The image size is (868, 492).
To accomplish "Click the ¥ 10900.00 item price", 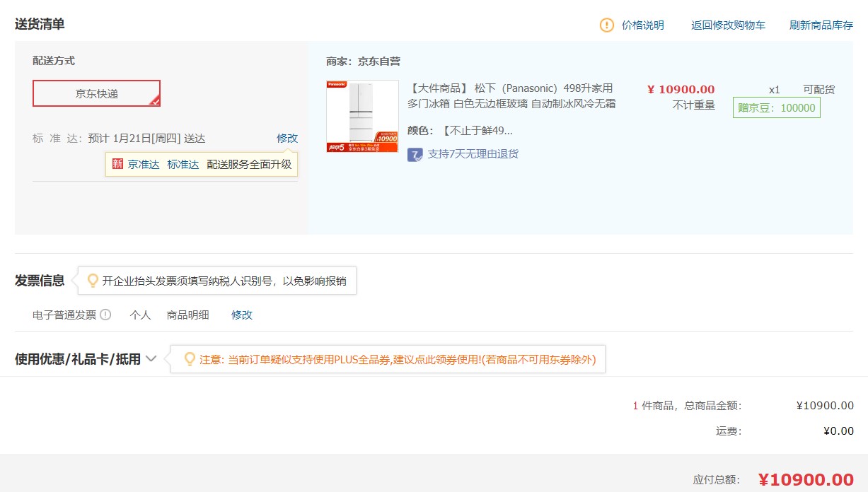I will coord(681,89).
